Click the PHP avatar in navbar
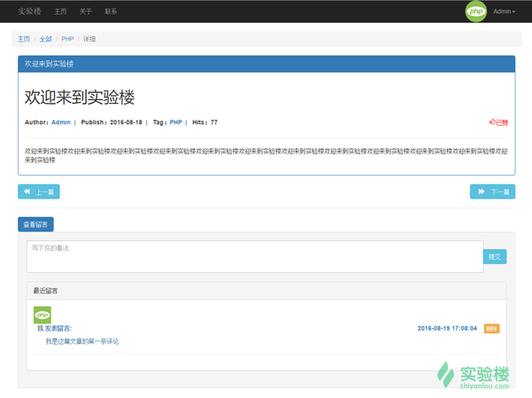Image resolution: width=532 pixels, height=398 pixels. point(475,12)
